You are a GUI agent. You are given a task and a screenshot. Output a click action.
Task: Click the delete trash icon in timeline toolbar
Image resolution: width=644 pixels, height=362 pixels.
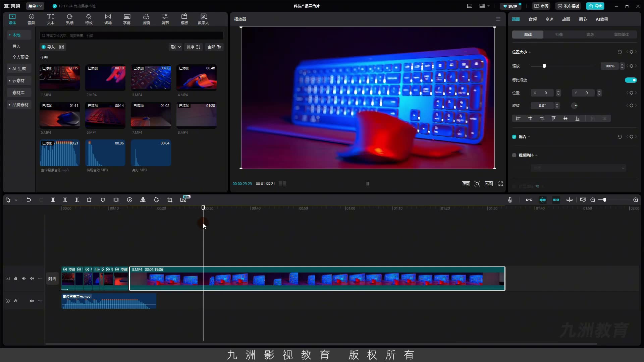(x=89, y=200)
